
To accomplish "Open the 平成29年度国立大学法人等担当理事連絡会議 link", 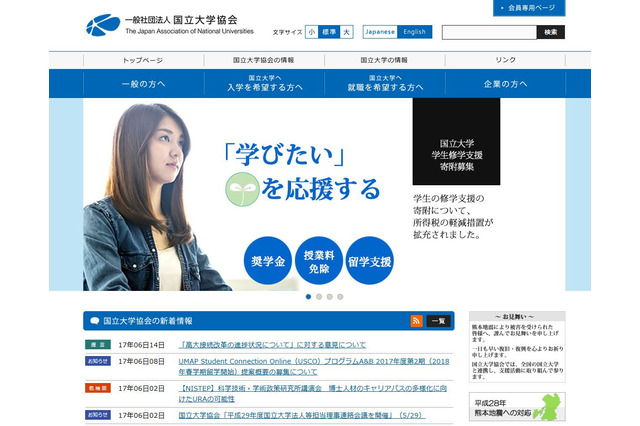I will (x=302, y=415).
